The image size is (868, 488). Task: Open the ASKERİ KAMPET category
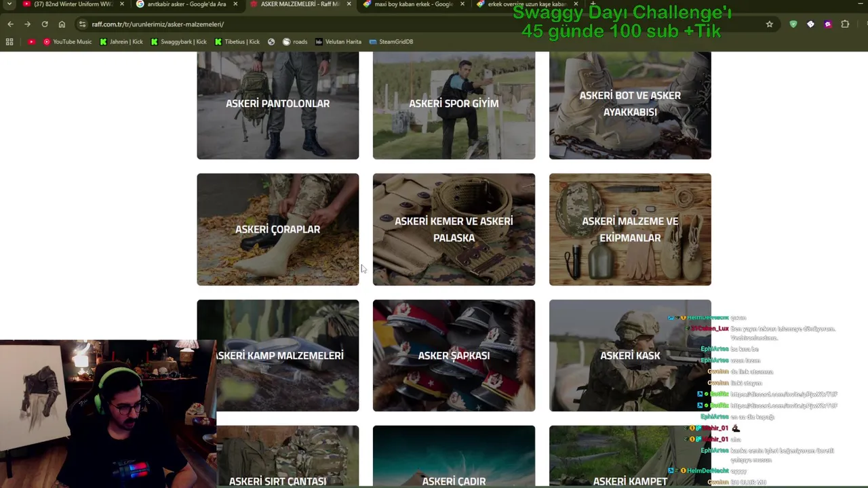click(630, 457)
